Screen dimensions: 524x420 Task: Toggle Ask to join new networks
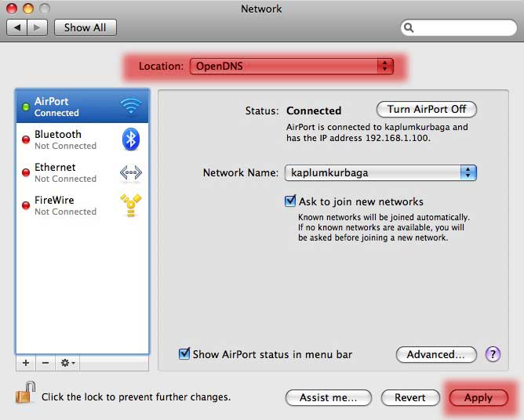(x=290, y=201)
